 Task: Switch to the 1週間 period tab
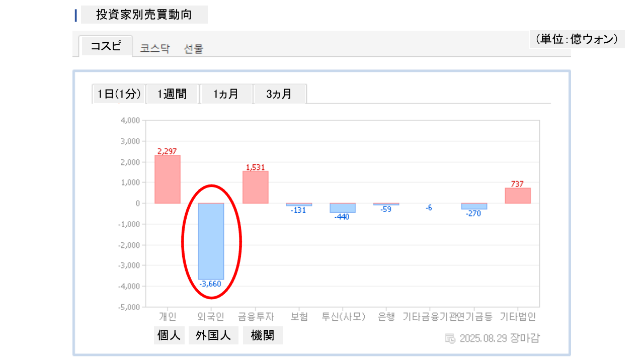[172, 94]
